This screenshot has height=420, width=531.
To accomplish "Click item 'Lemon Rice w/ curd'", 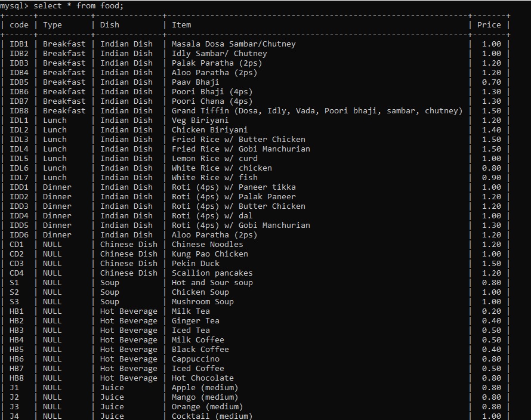I will click(214, 158).
